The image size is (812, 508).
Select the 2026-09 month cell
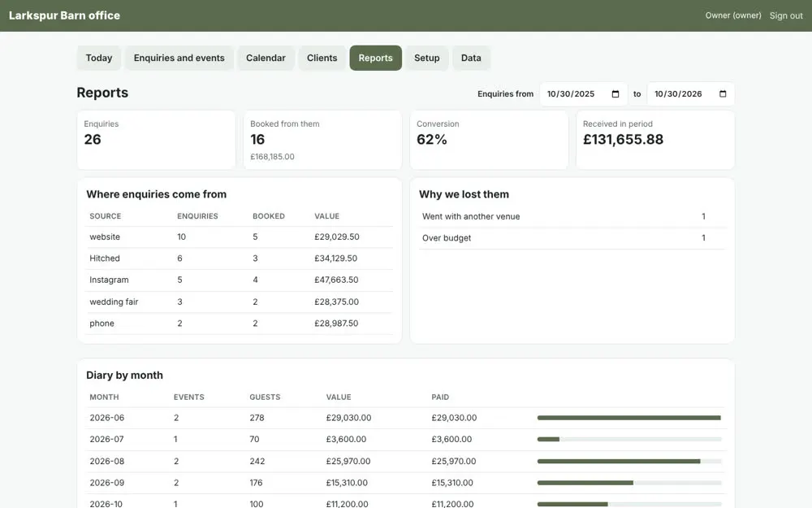tap(106, 483)
